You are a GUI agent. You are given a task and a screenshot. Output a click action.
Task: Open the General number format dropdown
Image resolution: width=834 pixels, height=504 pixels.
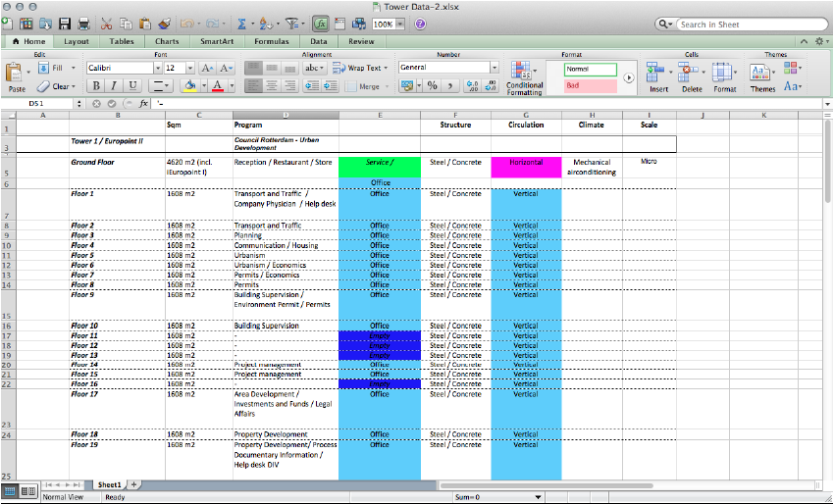[495, 68]
